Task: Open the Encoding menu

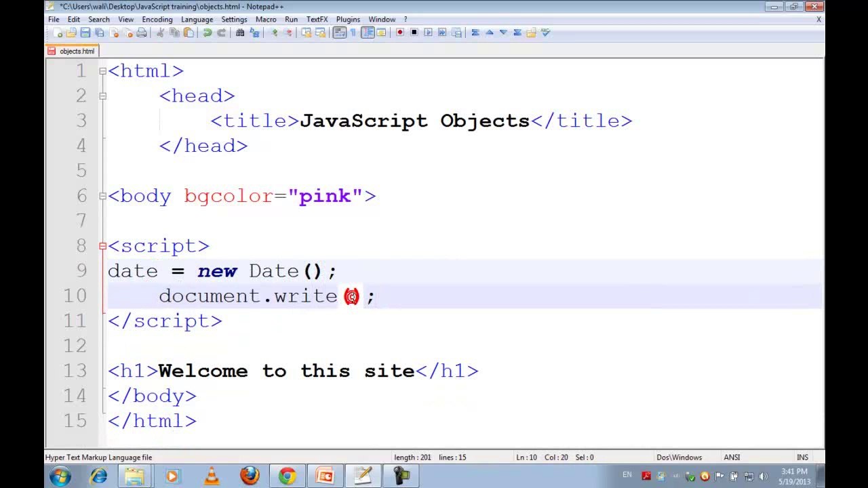Action: (x=157, y=19)
